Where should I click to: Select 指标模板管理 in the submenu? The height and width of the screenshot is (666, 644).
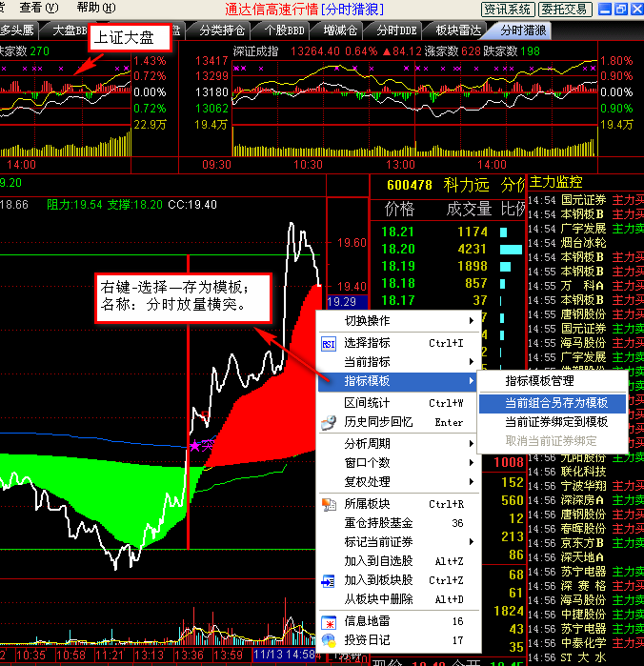coord(553,381)
